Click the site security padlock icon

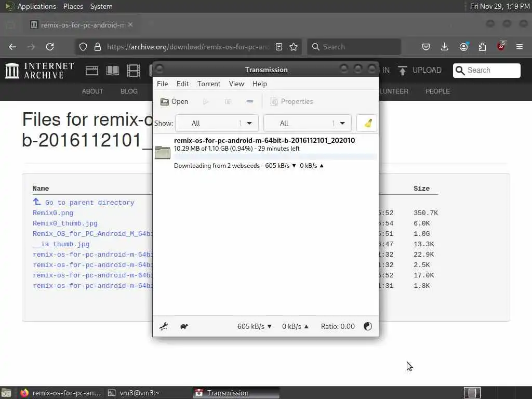(x=98, y=47)
